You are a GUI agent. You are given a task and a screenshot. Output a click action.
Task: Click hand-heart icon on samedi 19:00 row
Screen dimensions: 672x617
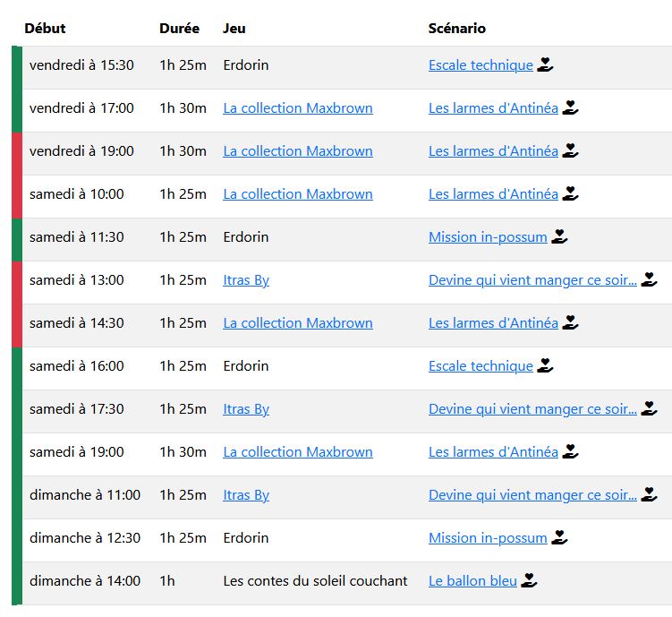pos(570,451)
